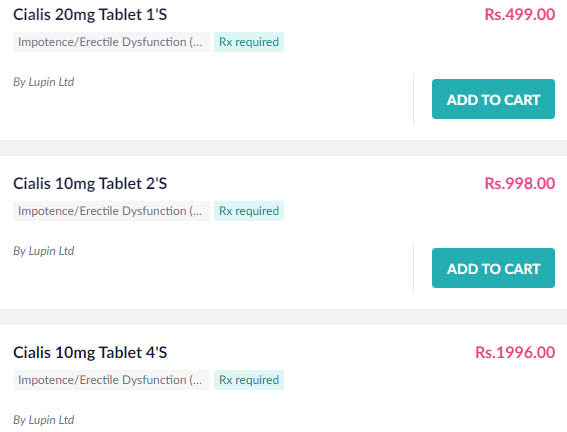Open By Lupin Ltd under Cialis 10mg 4'S
The width and height of the screenshot is (567, 432).
pos(44,420)
